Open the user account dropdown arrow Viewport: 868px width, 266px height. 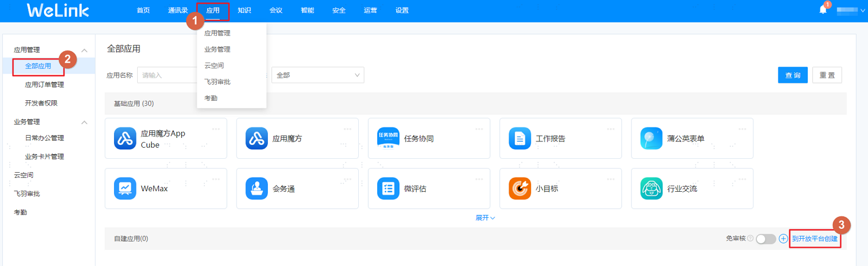tap(863, 10)
